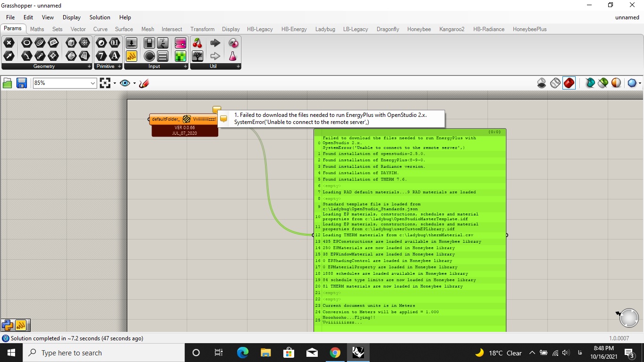Click the orange warning balloon on component
Screen dimensions: 644x362
pyautogui.click(x=216, y=109)
